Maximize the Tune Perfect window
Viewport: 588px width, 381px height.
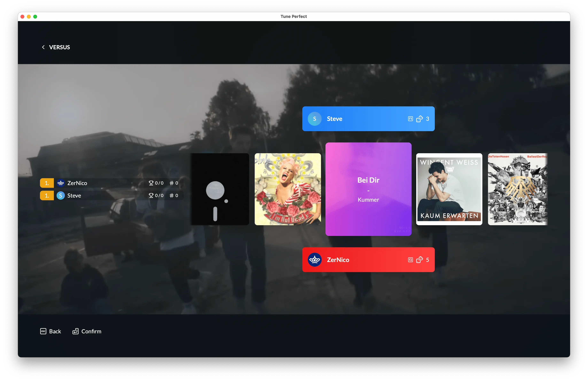point(35,17)
